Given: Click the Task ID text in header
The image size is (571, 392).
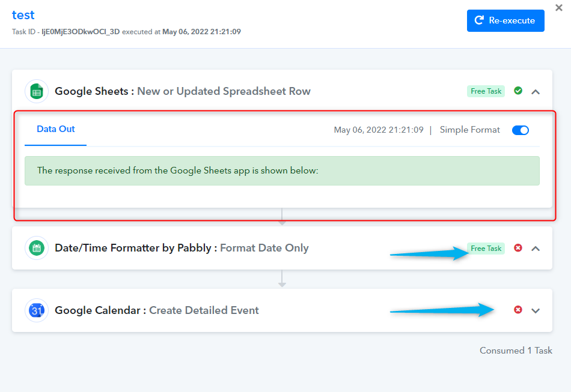Looking at the screenshot, I should point(66,32).
